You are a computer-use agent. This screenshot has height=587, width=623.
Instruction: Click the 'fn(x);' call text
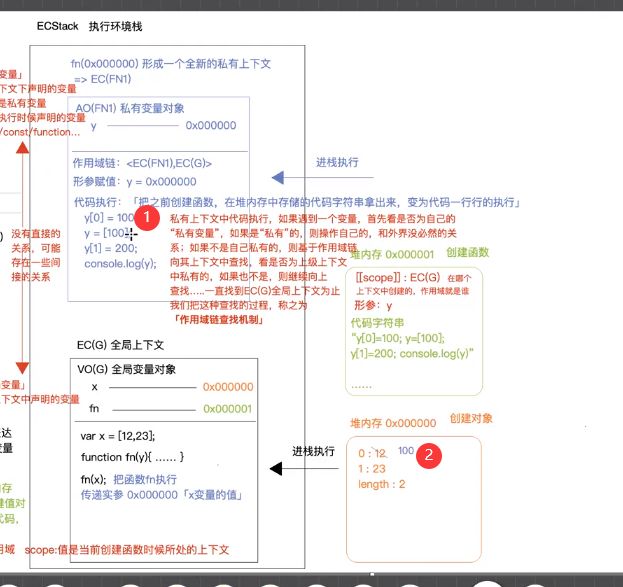coord(93,479)
